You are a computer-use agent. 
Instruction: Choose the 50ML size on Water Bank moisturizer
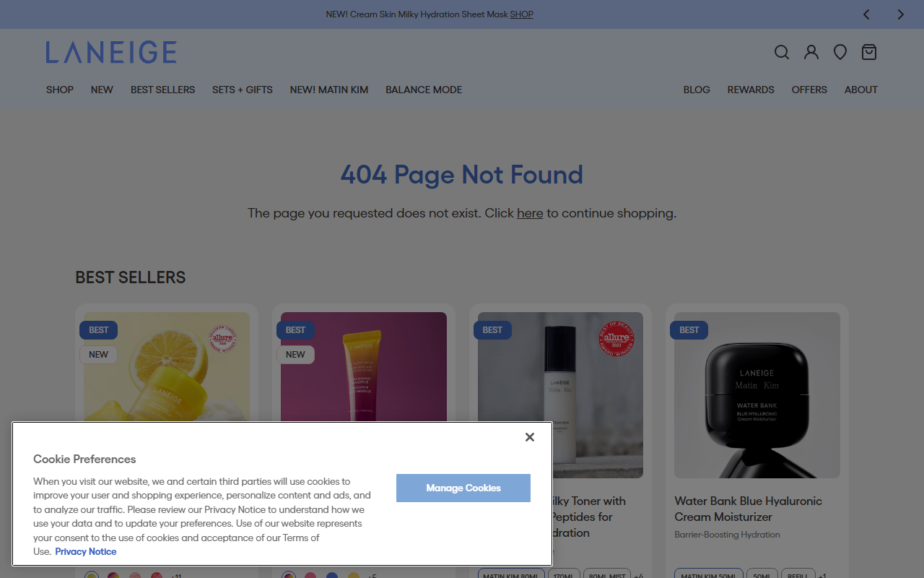click(762, 574)
